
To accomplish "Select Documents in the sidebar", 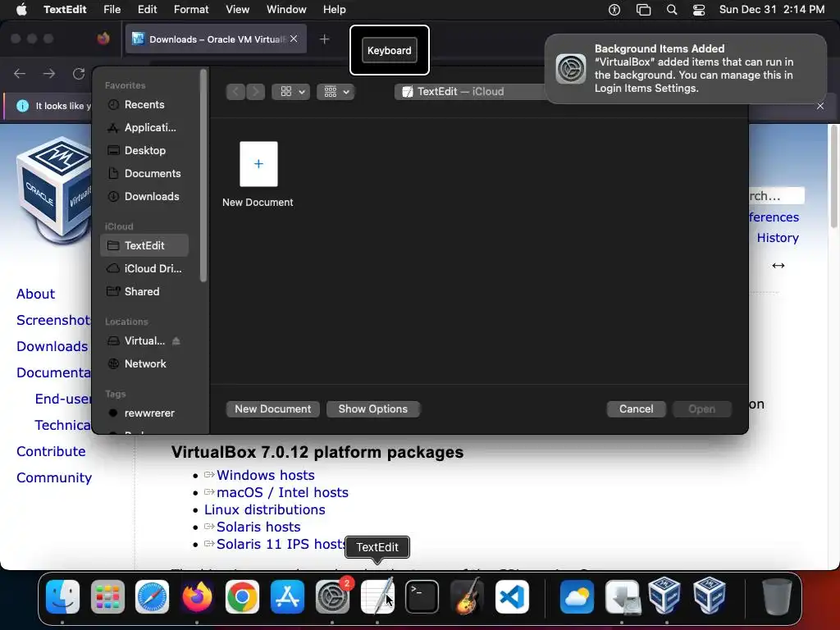I will pyautogui.click(x=144, y=174).
